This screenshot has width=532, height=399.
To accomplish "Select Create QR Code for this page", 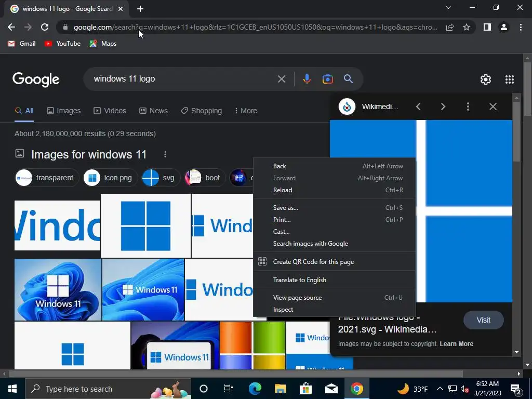I will pyautogui.click(x=334, y=262).
